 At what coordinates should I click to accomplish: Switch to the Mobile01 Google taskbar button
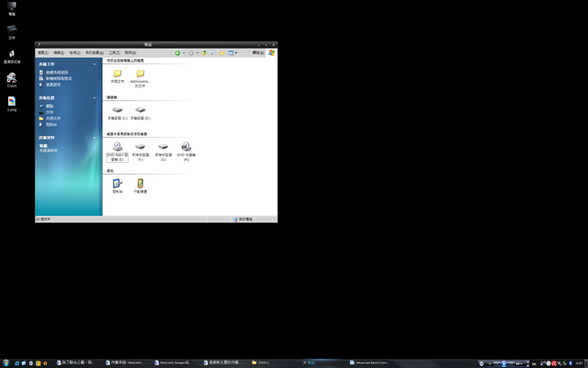point(176,362)
